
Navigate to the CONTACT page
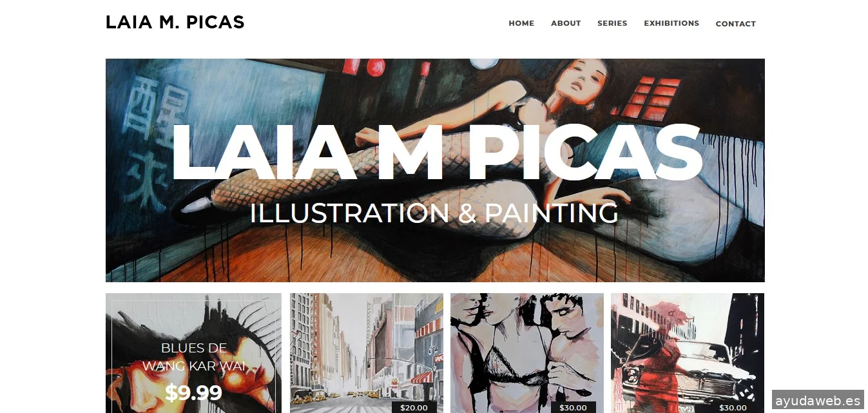(x=735, y=24)
